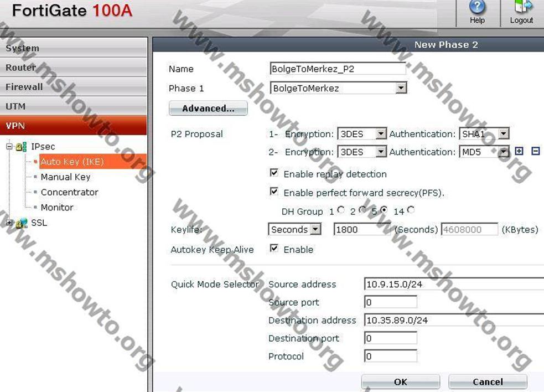Open the Help icon
The width and height of the screenshot is (544, 392).
point(478,7)
